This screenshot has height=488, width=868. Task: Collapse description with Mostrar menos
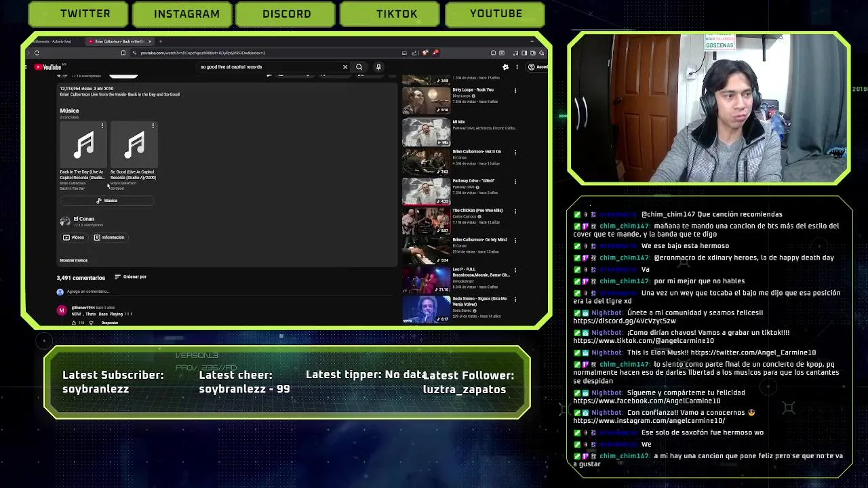coord(73,260)
